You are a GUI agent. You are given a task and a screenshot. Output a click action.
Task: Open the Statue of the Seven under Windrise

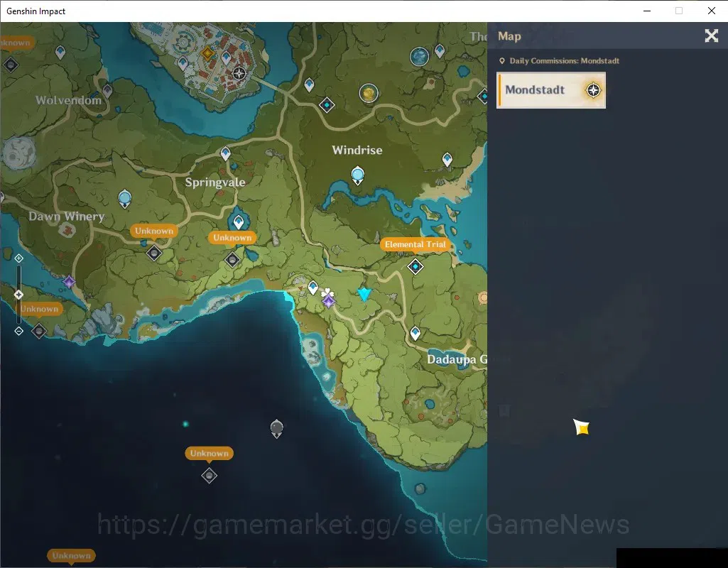click(357, 176)
